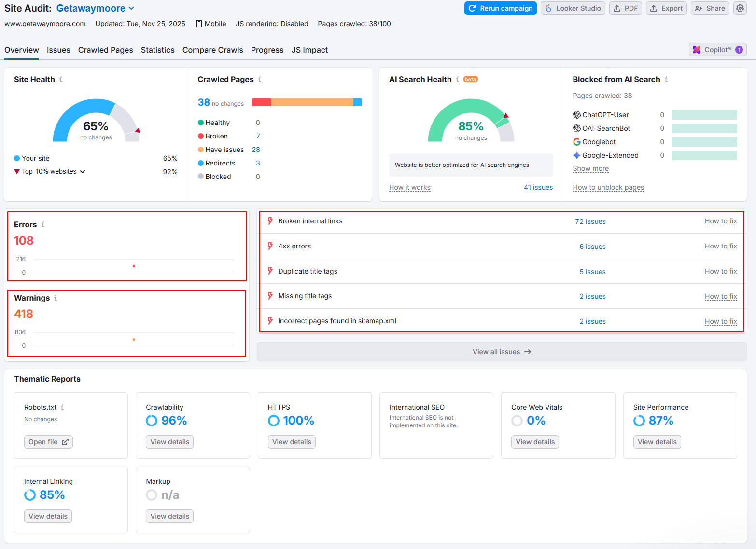This screenshot has height=549, width=756.
Task: Expand Show more blocked bots
Action: (x=590, y=168)
